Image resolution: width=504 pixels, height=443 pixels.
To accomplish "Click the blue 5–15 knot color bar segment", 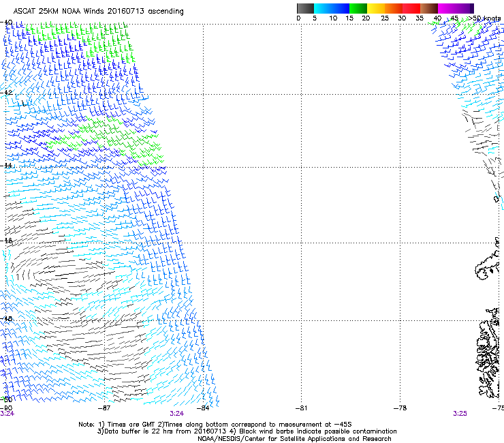I will coord(332,8).
